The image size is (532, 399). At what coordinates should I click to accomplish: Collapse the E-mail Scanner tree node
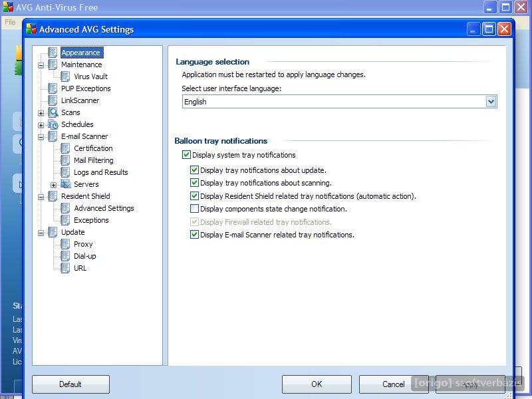pos(41,137)
